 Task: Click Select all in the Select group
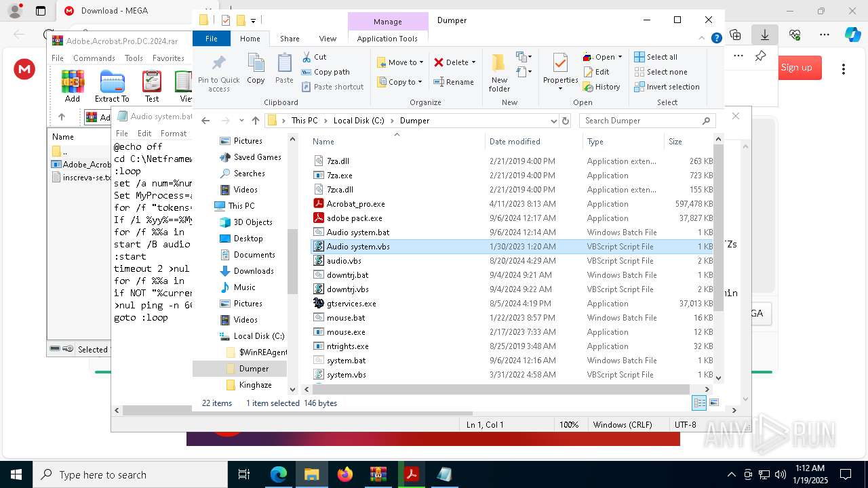coord(656,57)
